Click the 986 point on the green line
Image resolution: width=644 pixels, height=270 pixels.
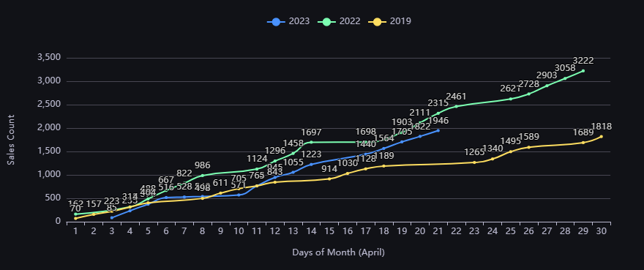[202, 176]
